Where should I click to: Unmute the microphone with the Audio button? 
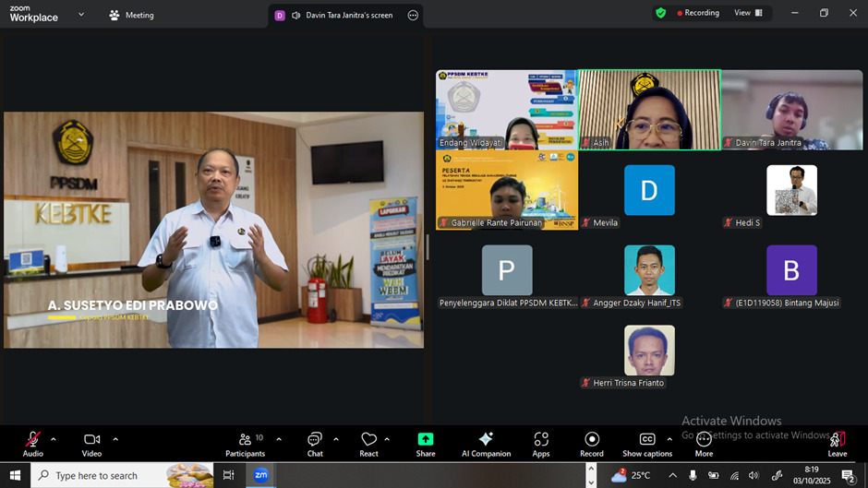click(33, 443)
